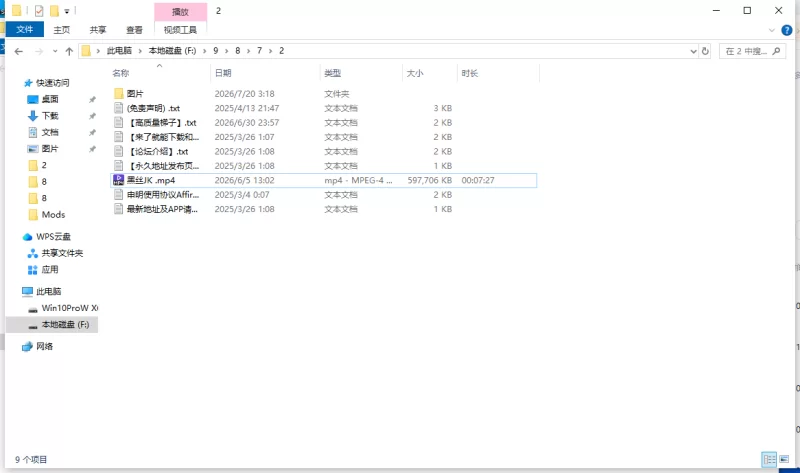Screen dimensions: 800x473
Task: Unpin 桌面 using its pin icon
Action: 92,99
